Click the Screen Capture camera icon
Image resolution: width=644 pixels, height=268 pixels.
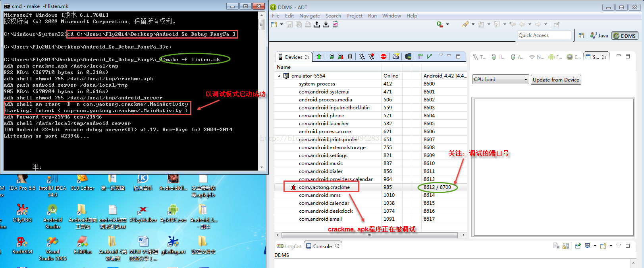click(396, 57)
